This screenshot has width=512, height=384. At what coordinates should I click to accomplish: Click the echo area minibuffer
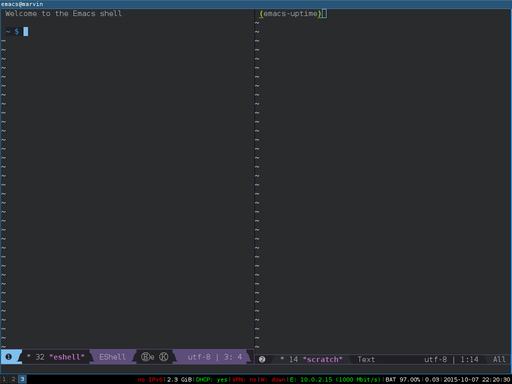tap(256, 369)
